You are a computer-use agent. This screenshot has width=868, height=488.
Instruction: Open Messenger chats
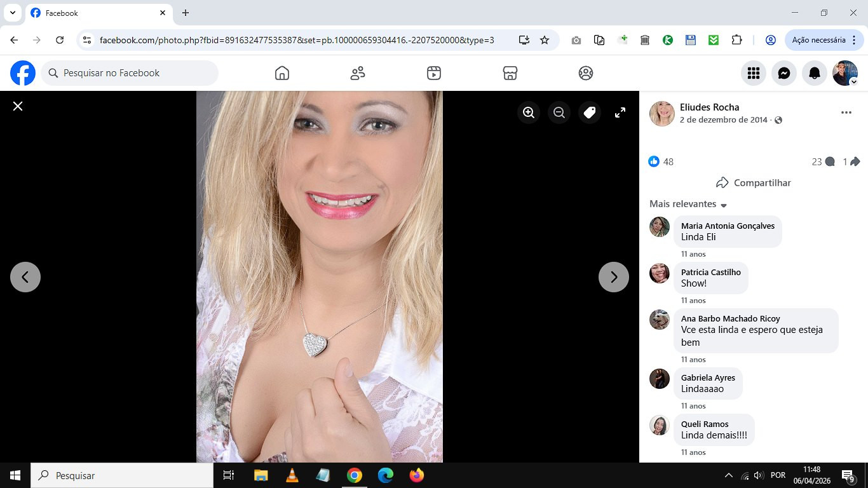point(784,73)
